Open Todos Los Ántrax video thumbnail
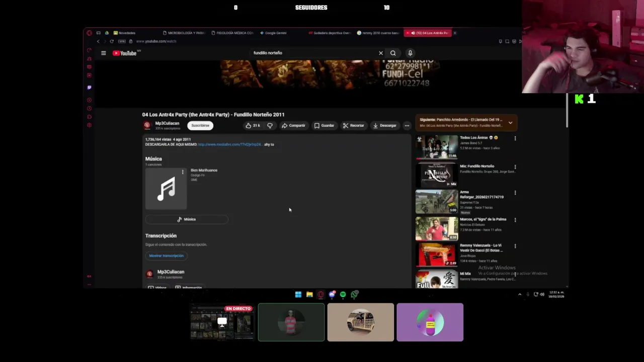Screen dimensions: 644x362 tap(437, 147)
